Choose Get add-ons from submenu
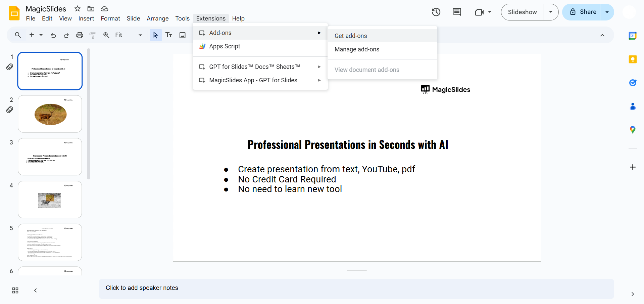This screenshot has width=644, height=304. tap(351, 36)
